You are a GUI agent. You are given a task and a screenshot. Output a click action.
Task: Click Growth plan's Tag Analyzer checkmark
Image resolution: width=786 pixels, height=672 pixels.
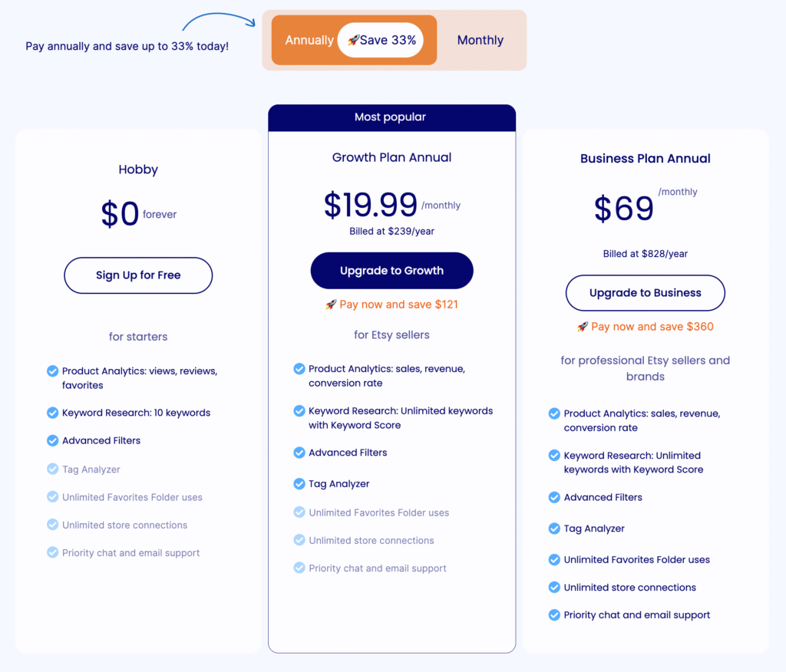(x=299, y=483)
